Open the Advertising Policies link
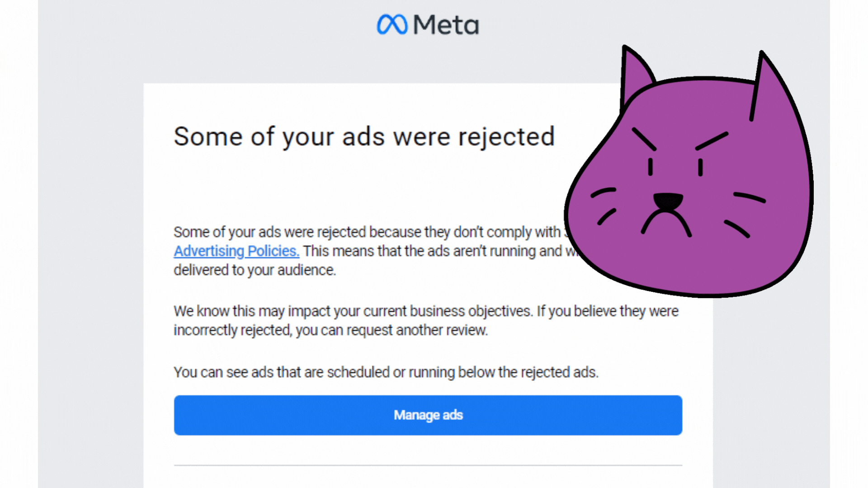Image resolution: width=868 pixels, height=488 pixels. 236,251
